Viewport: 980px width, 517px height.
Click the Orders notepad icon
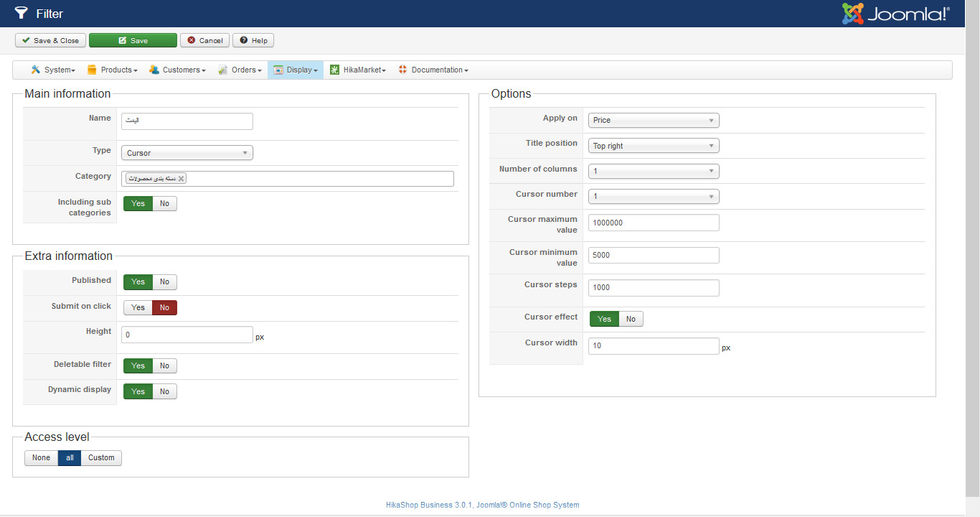[x=223, y=70]
